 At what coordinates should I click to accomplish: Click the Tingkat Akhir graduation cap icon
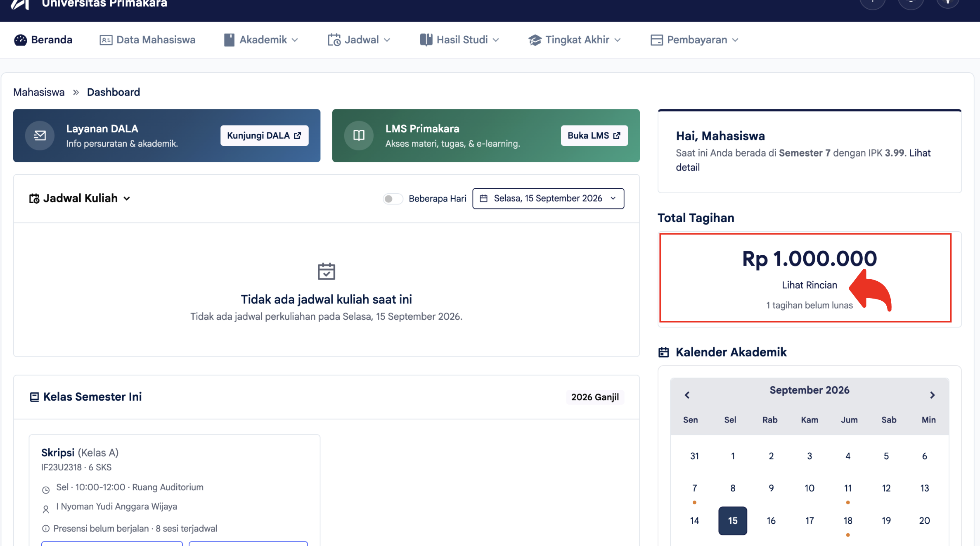pyautogui.click(x=535, y=40)
